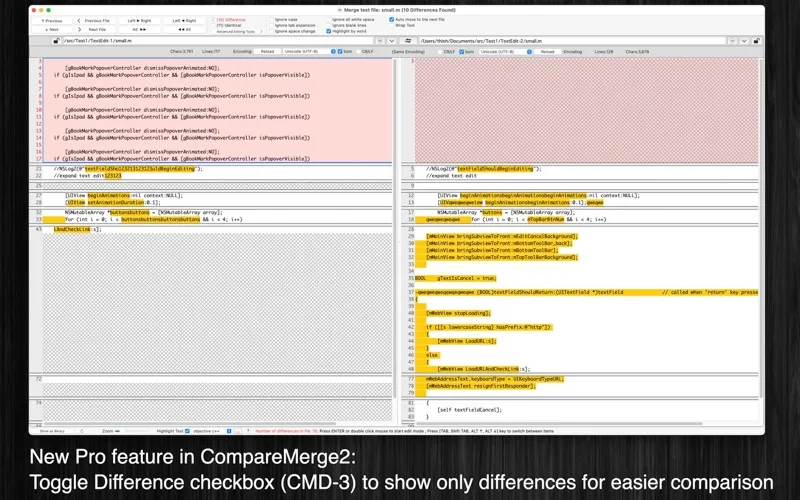
Task: Toggle the (10) Difference checkbox
Action: tap(213, 20)
